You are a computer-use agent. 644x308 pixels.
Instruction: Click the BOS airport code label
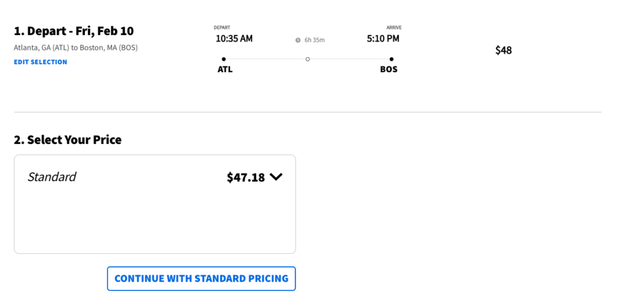pos(389,69)
